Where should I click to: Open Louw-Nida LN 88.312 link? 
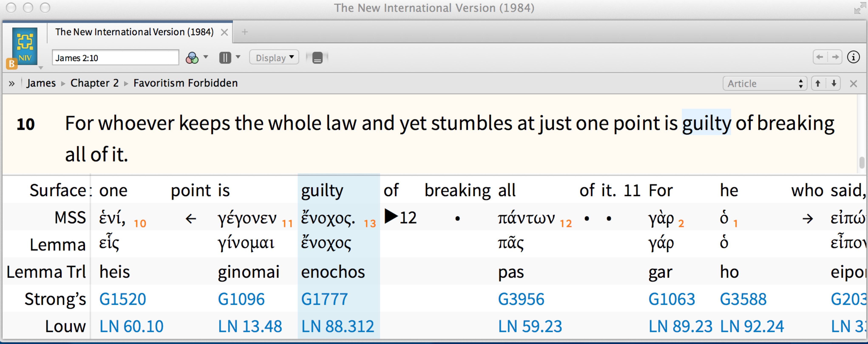[x=338, y=326]
